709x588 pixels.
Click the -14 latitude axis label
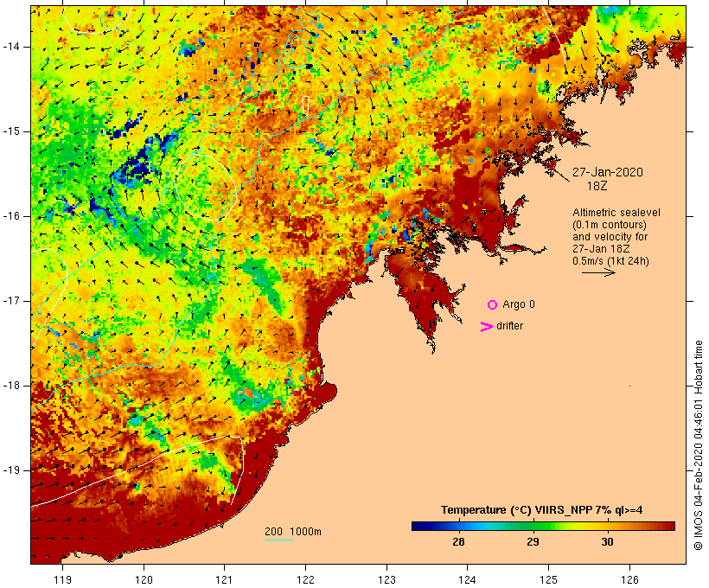coord(10,47)
